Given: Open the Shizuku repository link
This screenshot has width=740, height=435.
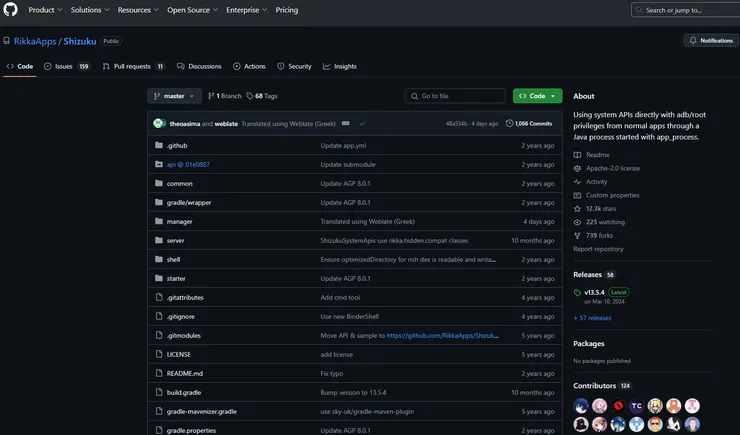Looking at the screenshot, I should pos(80,41).
